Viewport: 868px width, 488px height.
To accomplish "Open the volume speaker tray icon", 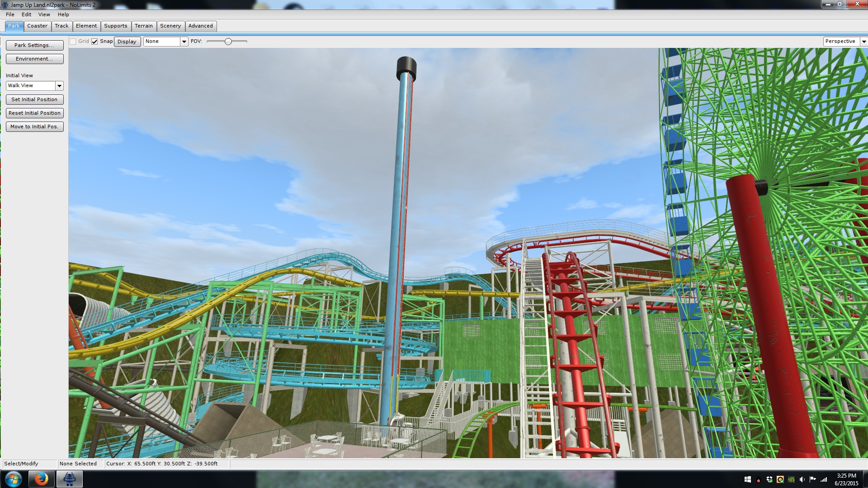I will click(x=802, y=479).
